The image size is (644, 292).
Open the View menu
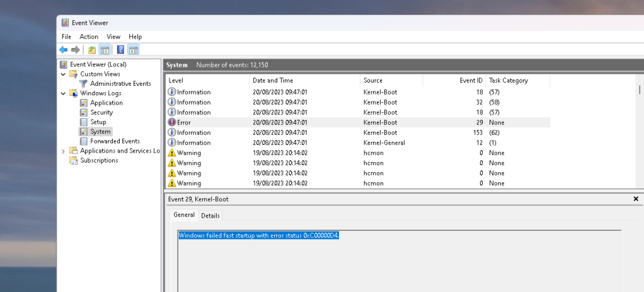coord(113,37)
